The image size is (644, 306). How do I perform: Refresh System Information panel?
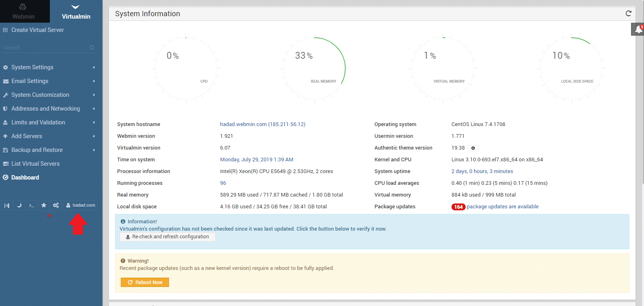point(628,13)
